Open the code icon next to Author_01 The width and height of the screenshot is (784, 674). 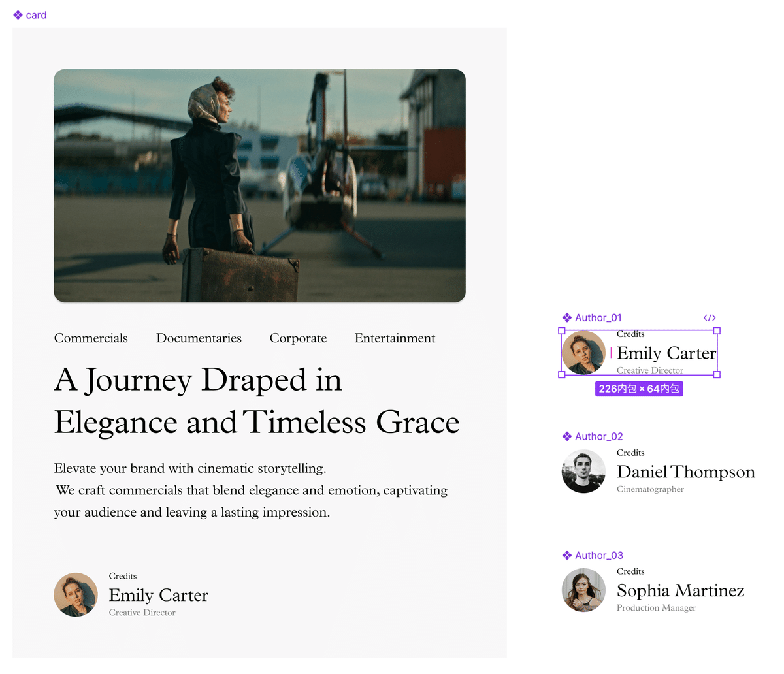point(710,318)
